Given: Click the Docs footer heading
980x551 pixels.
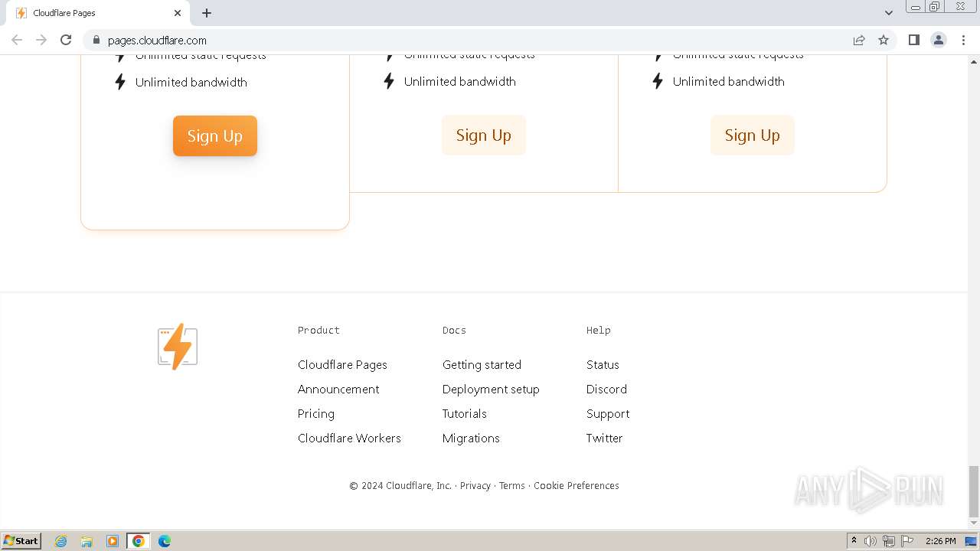Looking at the screenshot, I should pos(454,330).
